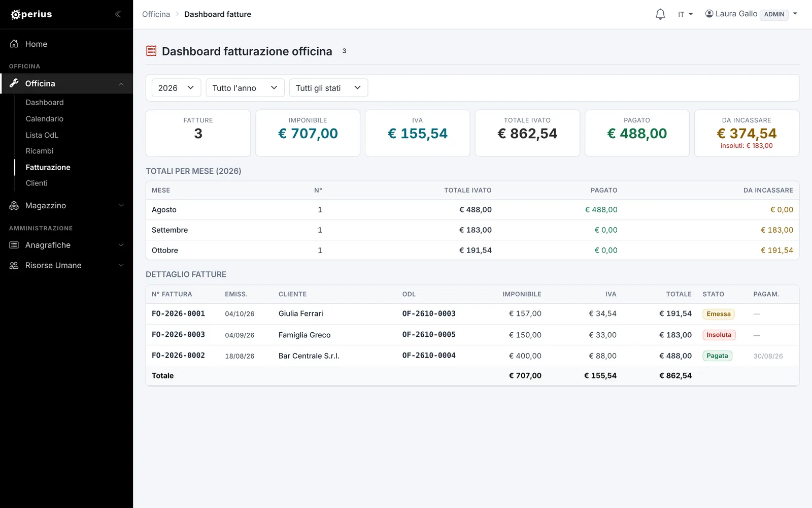Click the Magazzino boxes icon
Viewport: 812px width, 508px height.
[x=14, y=205]
